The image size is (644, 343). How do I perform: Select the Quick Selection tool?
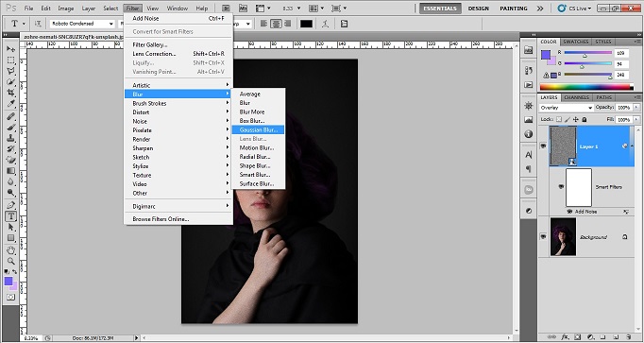10,82
